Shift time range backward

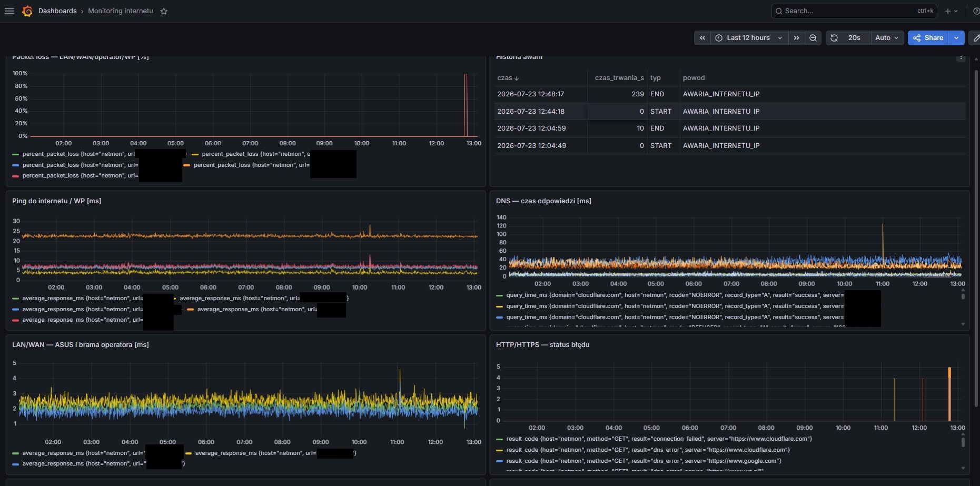pyautogui.click(x=702, y=38)
